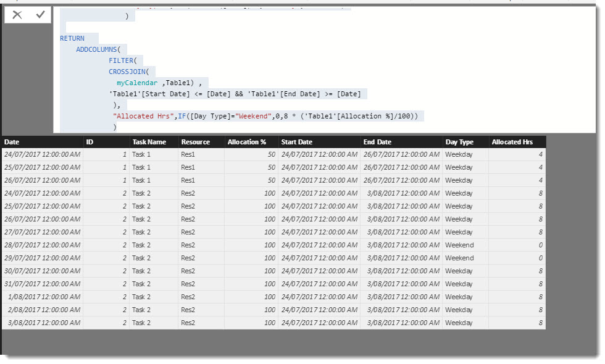Screen dimensions: 605x364
Task: Select End Date 3/08/2017 in the 27/07/2017 row
Action: tap(401, 232)
